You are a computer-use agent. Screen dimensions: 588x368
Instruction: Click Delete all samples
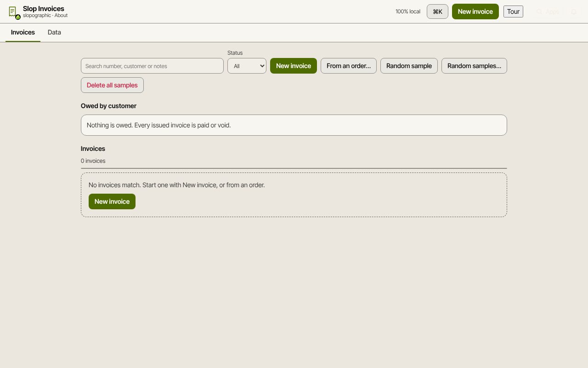(x=112, y=85)
